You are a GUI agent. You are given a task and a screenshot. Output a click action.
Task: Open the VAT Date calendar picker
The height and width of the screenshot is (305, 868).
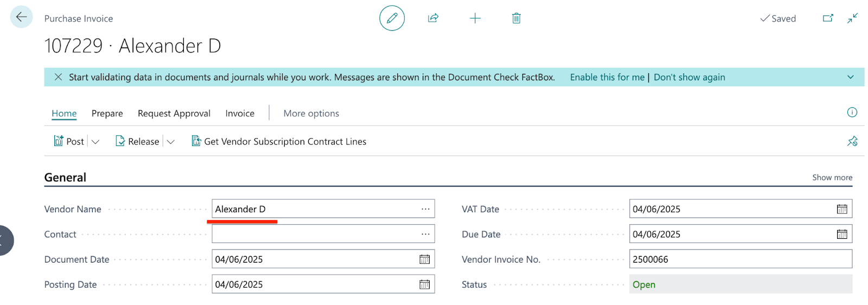842,209
